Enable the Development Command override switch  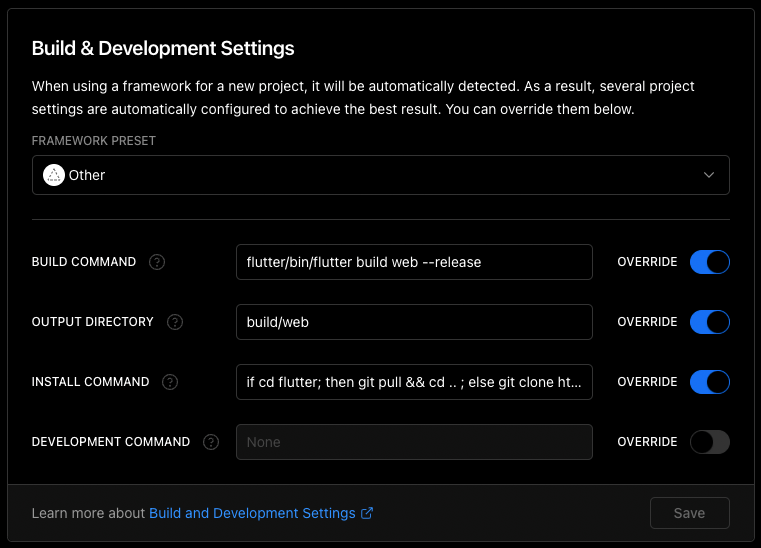(710, 442)
